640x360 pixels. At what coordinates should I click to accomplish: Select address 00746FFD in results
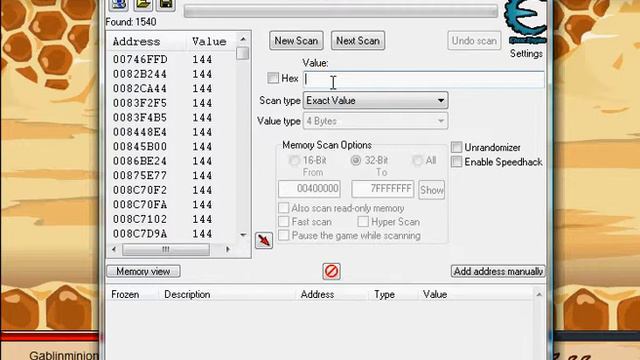(140, 60)
